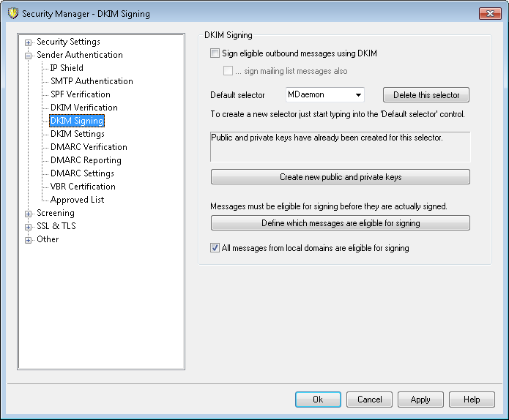Expand the SSL & TLS tree node
The image size is (509, 420).
29,227
